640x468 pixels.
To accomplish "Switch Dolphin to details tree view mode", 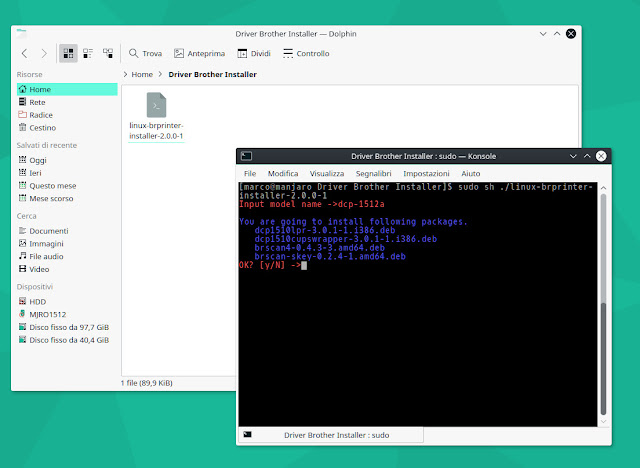I will 108,53.
